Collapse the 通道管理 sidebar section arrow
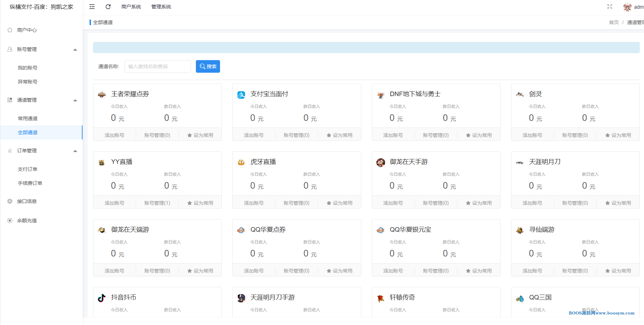 75,100
